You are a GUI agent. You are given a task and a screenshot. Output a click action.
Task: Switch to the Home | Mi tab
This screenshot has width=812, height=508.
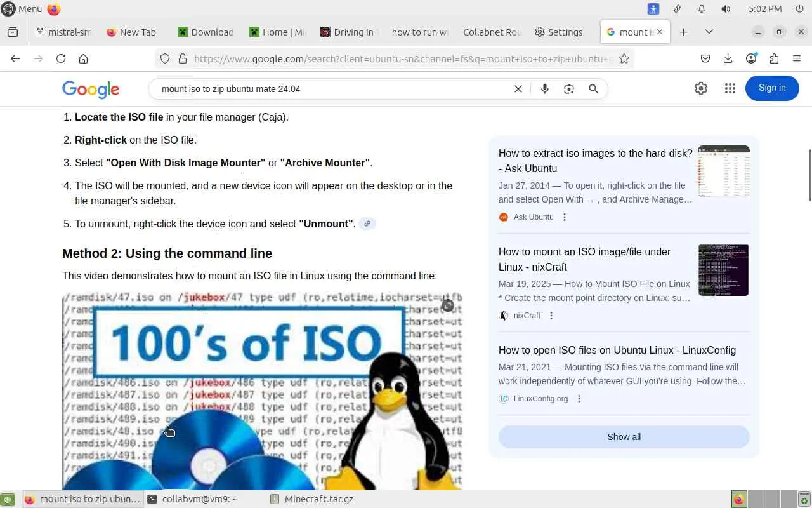click(278, 32)
